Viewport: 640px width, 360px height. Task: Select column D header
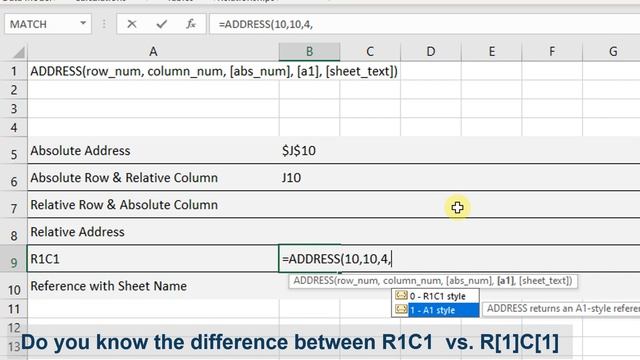click(431, 51)
